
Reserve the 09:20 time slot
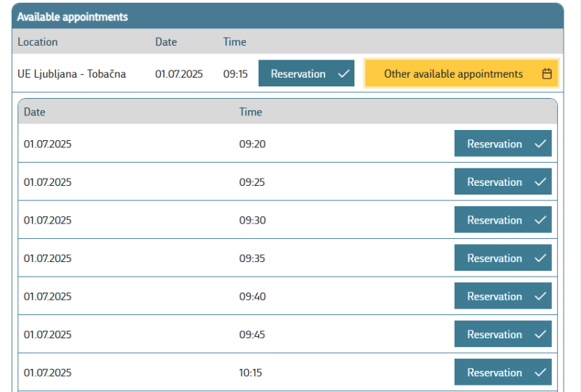pyautogui.click(x=503, y=144)
